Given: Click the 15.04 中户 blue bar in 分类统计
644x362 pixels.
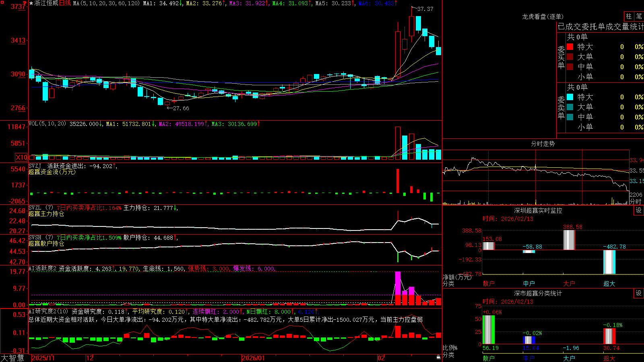Looking at the screenshot, I should pyautogui.click(x=529, y=340).
